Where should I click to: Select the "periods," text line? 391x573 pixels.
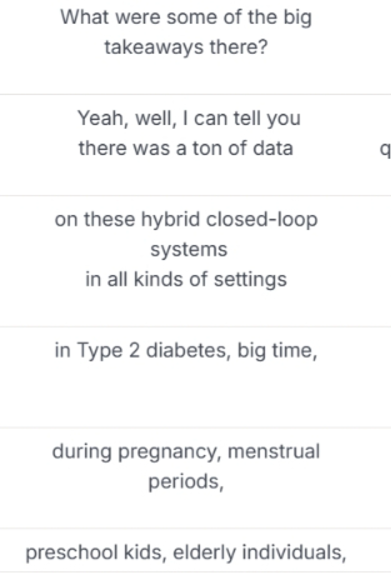coord(186,482)
